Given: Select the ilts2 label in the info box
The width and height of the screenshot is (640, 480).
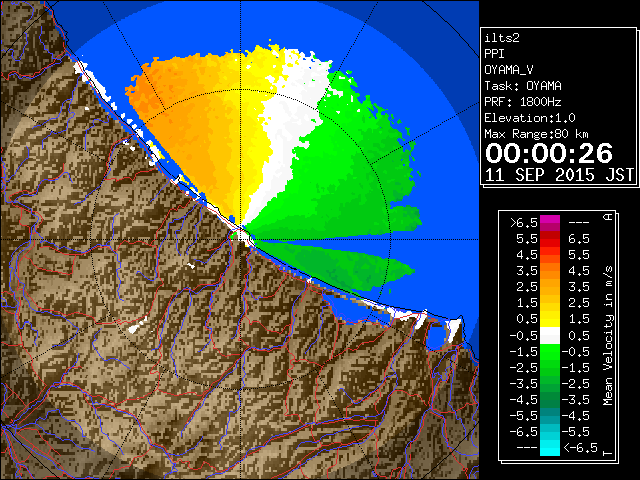Looking at the screenshot, I should 502,38.
